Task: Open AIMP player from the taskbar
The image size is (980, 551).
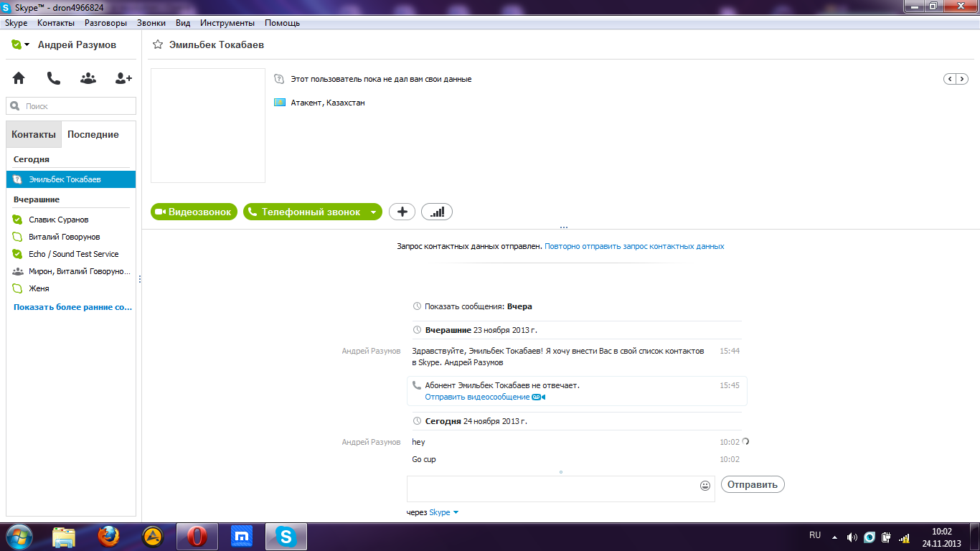Action: (153, 537)
